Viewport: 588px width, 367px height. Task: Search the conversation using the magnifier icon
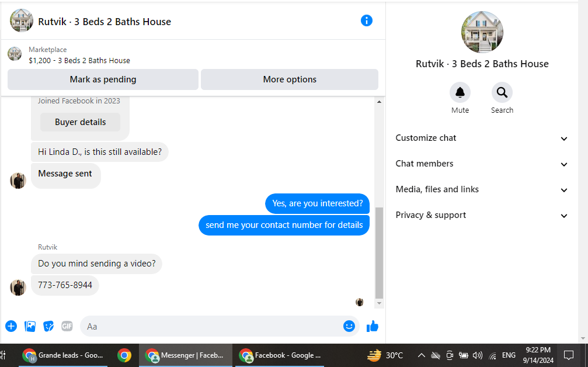502,92
